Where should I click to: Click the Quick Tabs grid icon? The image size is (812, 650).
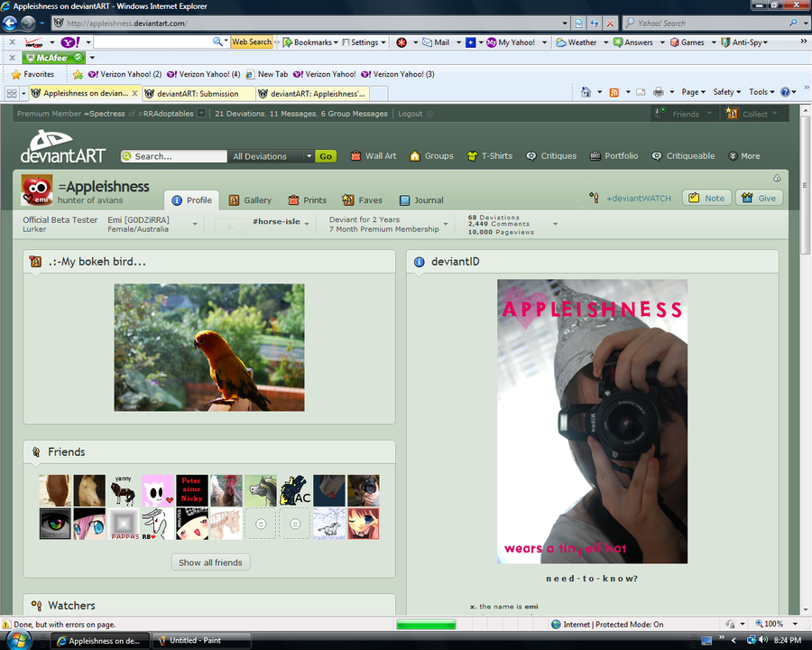(x=12, y=93)
